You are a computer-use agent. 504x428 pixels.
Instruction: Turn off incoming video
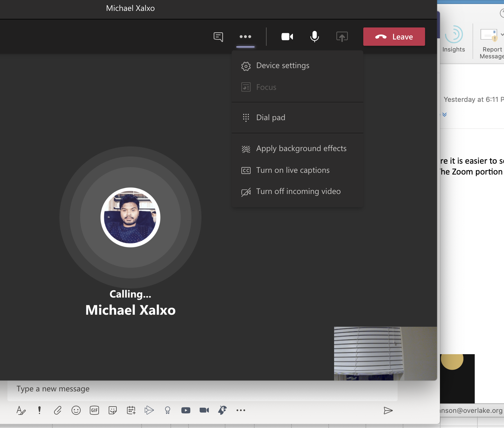coord(297,191)
